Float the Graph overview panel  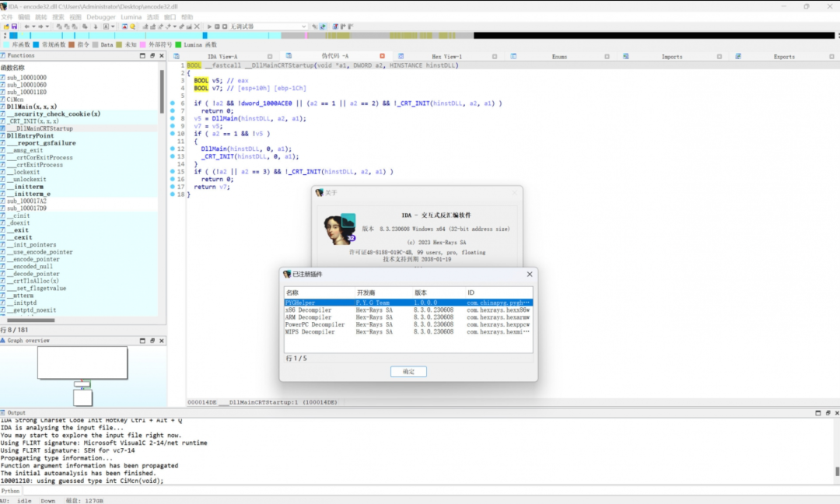tap(152, 341)
